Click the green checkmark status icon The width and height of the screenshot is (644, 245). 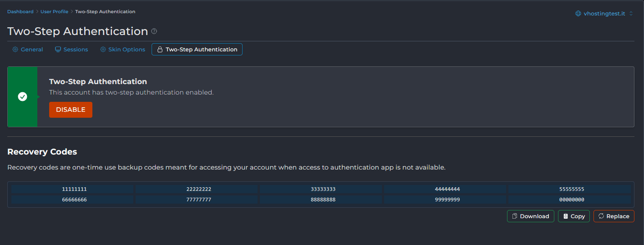(22, 96)
